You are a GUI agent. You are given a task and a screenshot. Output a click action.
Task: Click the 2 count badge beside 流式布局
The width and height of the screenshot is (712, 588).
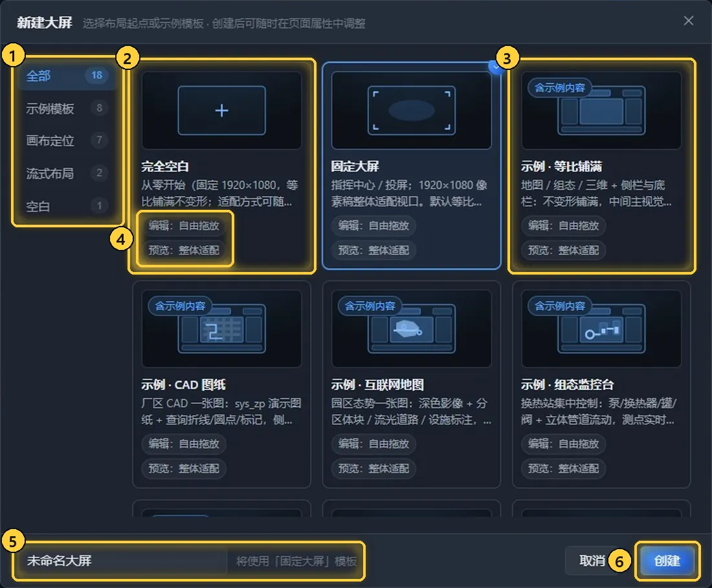coord(100,173)
